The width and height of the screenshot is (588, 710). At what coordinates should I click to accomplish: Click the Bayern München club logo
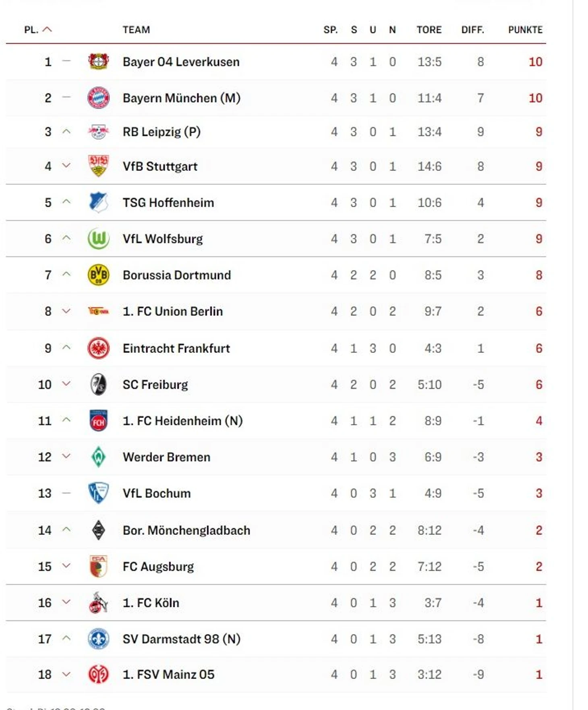click(98, 98)
